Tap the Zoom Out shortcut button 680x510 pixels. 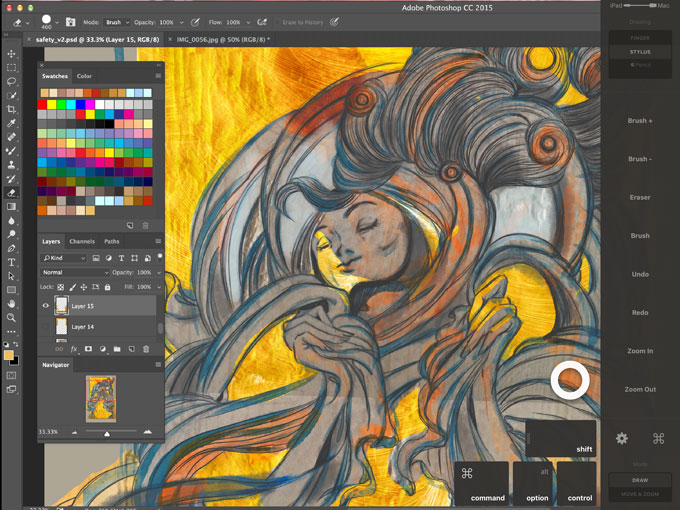coord(640,389)
